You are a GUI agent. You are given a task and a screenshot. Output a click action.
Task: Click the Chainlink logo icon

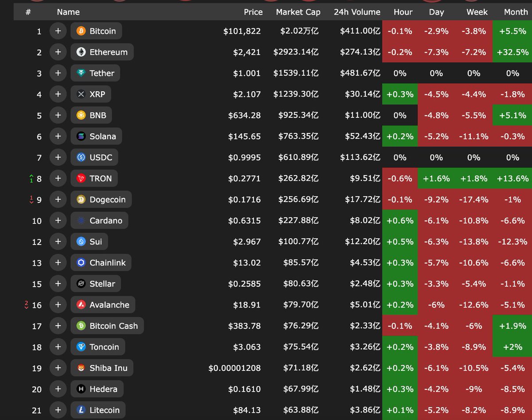pyautogui.click(x=81, y=263)
